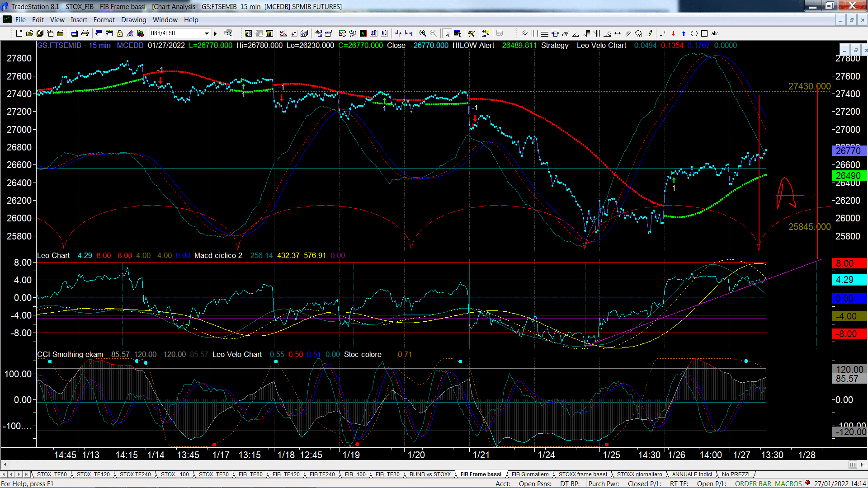The image size is (868, 488).
Task: Switch to the STOXX frame bassi tab
Action: [583, 474]
